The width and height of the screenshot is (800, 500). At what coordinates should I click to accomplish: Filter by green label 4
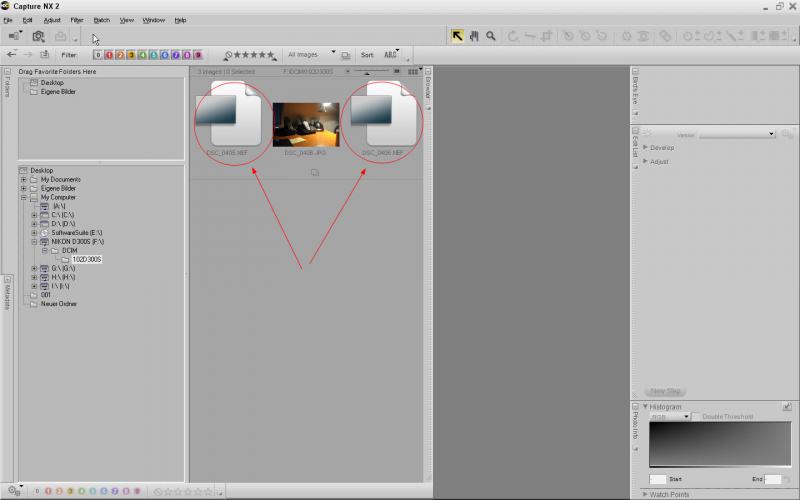142,55
